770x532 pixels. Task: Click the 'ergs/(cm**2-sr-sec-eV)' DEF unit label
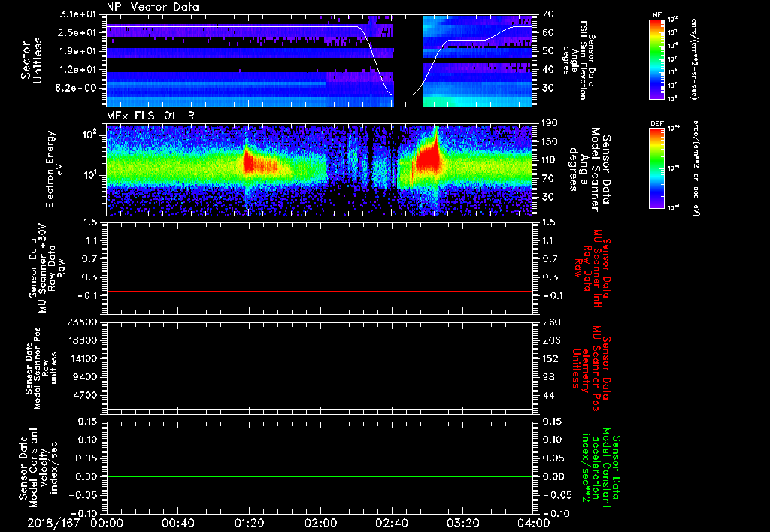click(x=696, y=168)
